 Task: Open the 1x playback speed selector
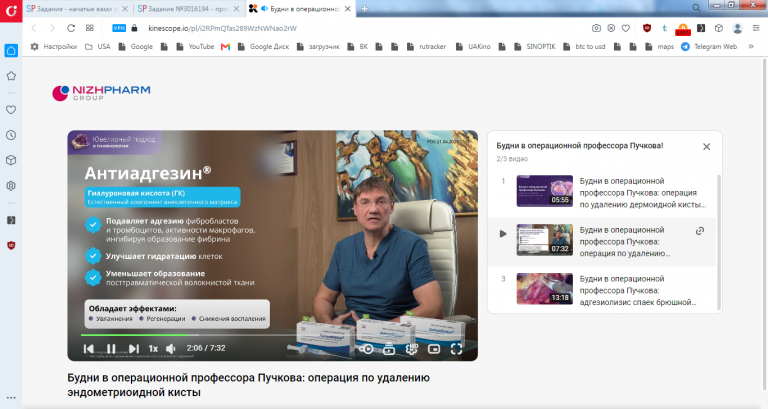pyautogui.click(x=153, y=349)
